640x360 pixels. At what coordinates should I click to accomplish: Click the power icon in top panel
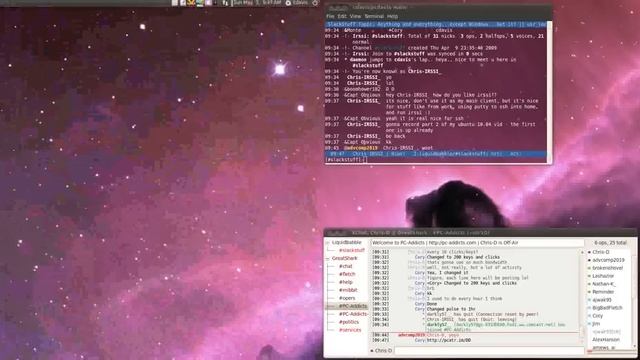pos(315,3)
